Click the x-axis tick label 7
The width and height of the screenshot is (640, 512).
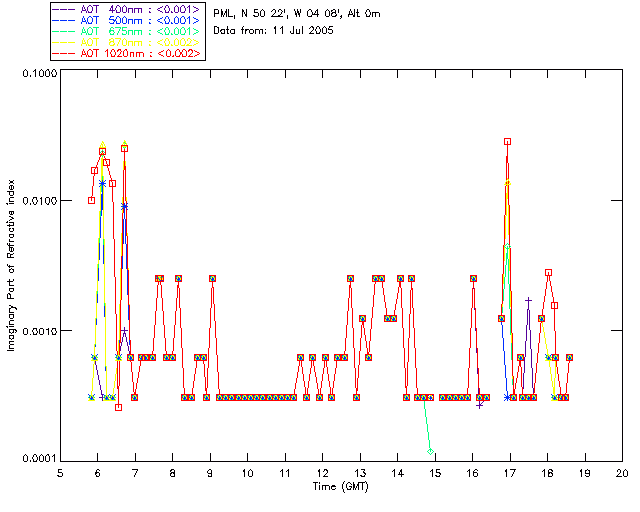click(x=135, y=473)
